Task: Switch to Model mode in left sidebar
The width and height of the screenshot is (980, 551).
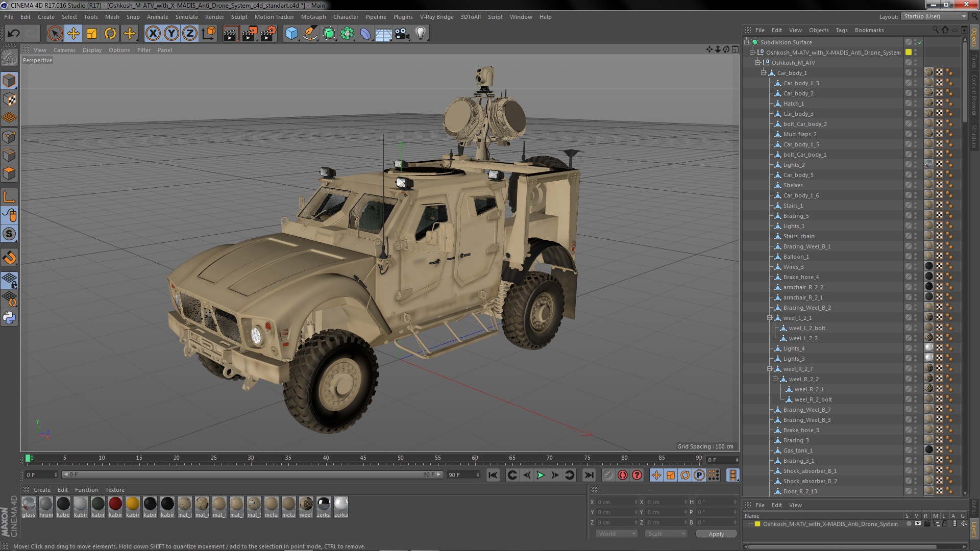Action: pyautogui.click(x=9, y=81)
